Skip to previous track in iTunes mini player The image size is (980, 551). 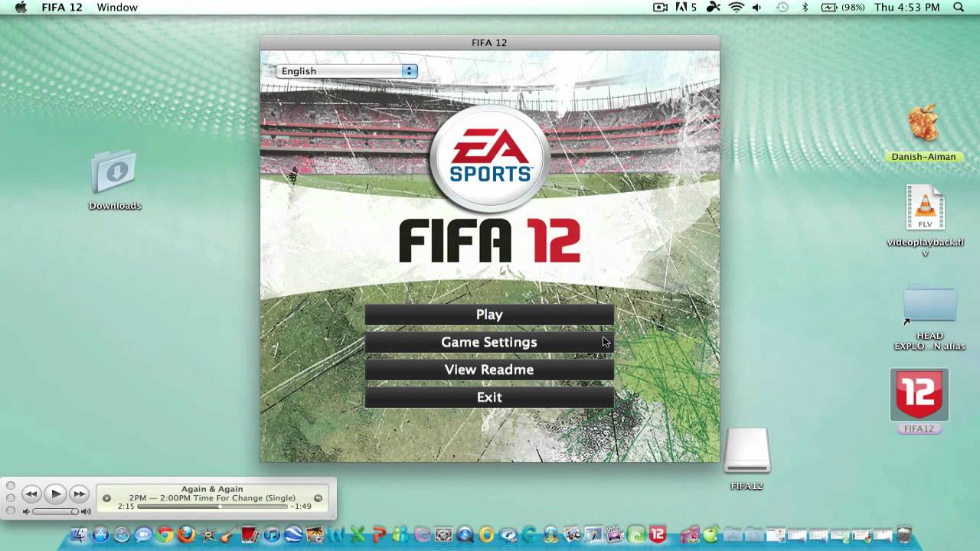click(x=31, y=494)
